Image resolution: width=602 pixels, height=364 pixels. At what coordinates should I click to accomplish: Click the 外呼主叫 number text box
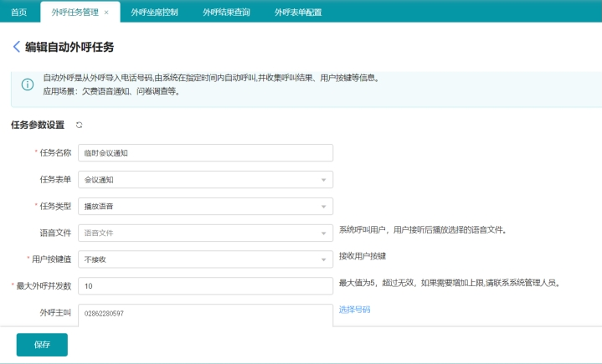coord(204,314)
